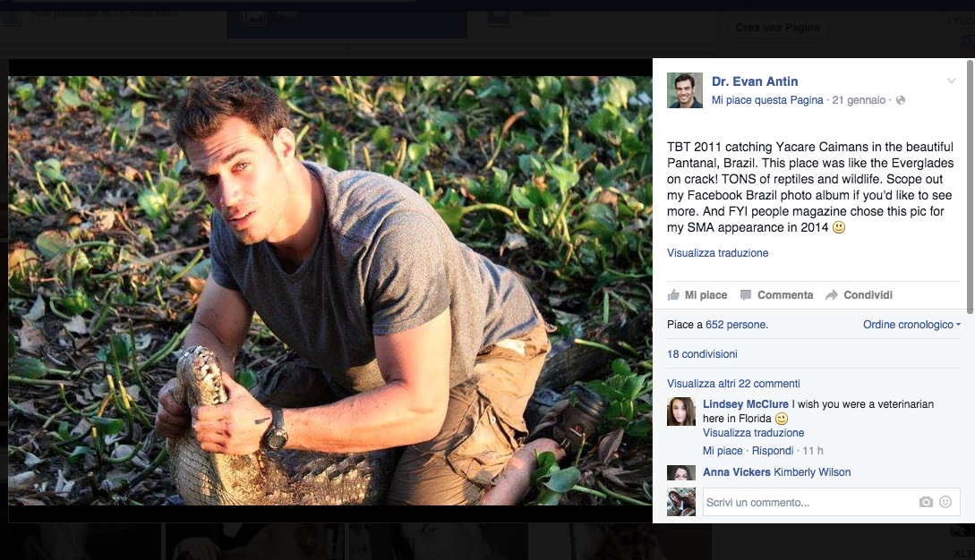Image resolution: width=975 pixels, height=560 pixels.
Task: Click Visualizza traduzione under the post text
Action: click(x=717, y=253)
